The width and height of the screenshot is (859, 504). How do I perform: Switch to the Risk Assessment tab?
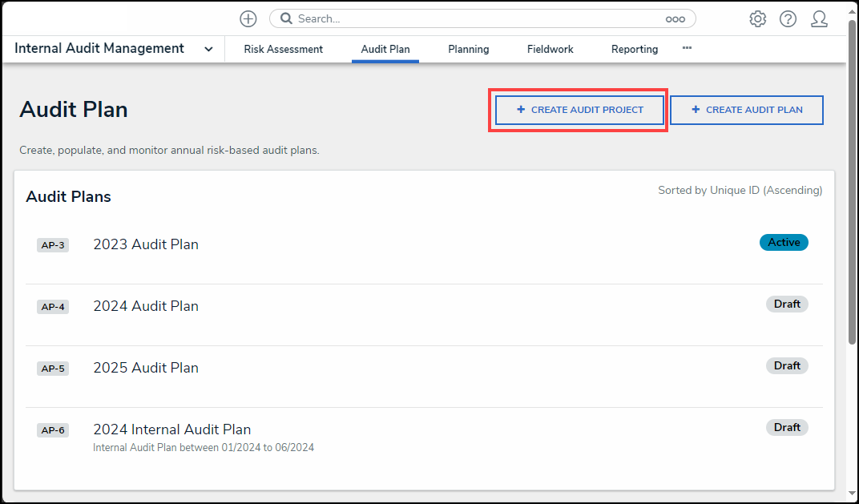(x=283, y=49)
